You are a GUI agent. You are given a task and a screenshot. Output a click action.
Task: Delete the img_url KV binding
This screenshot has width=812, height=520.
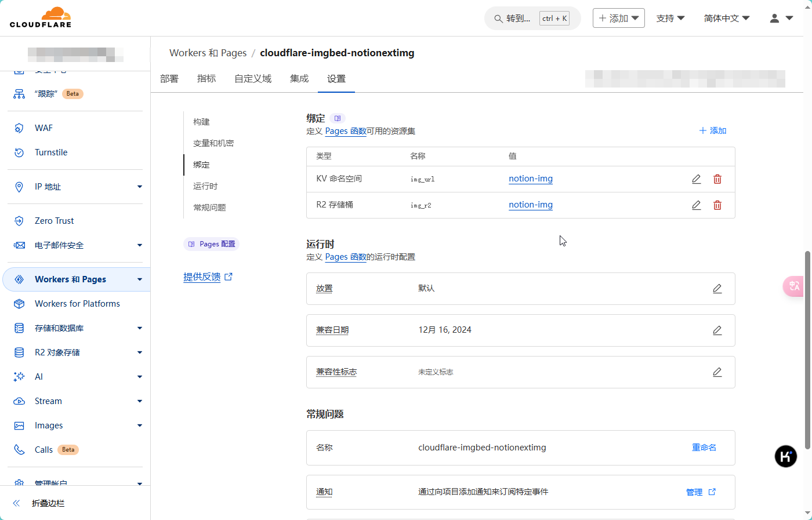click(717, 179)
